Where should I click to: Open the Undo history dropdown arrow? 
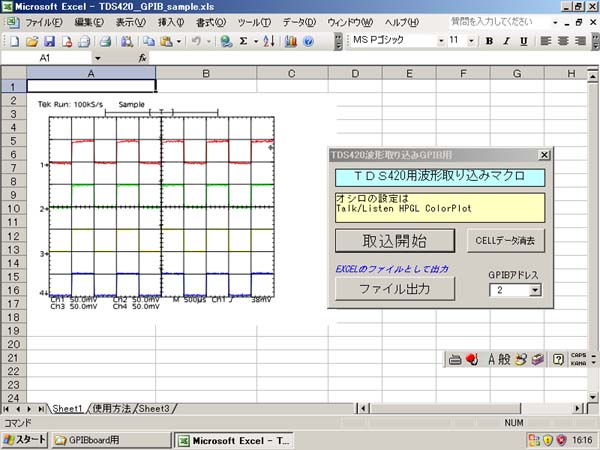(x=209, y=41)
